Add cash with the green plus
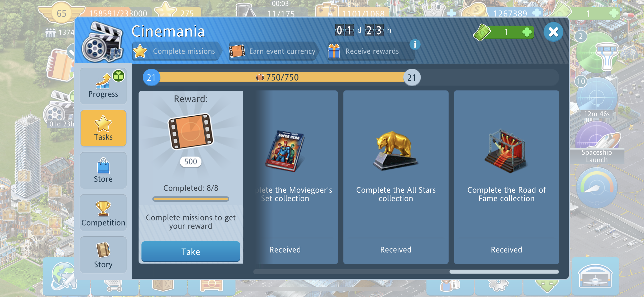 pyautogui.click(x=527, y=32)
